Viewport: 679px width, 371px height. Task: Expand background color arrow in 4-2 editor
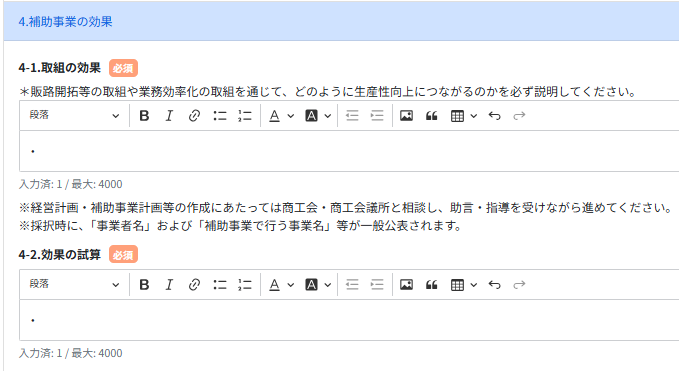328,284
